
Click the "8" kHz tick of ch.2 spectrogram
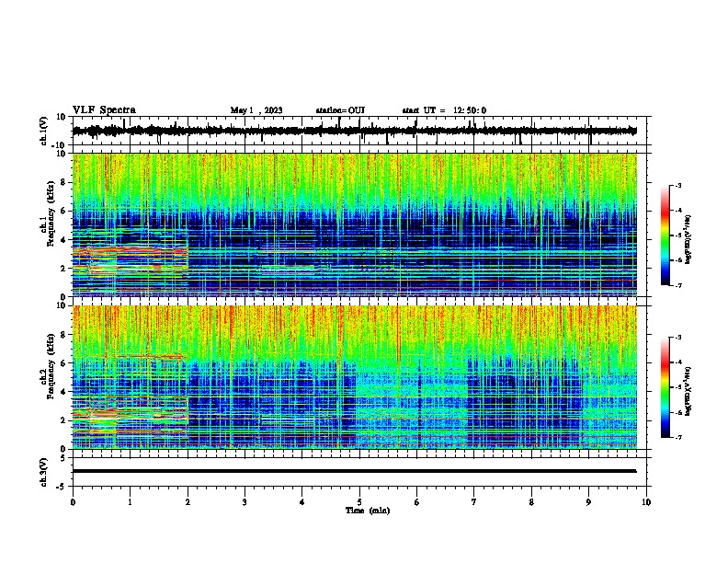[x=63, y=335]
